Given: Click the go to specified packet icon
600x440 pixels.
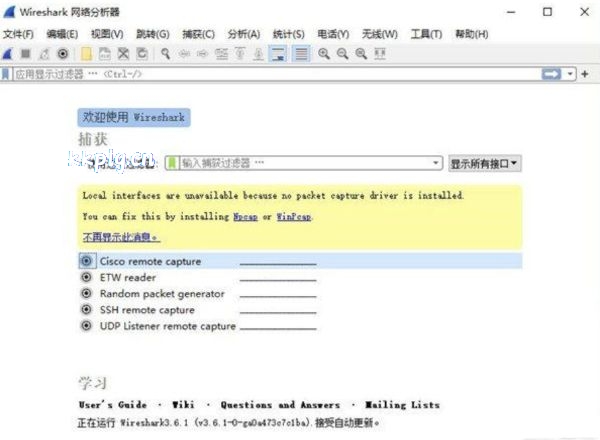Looking at the screenshot, I should click(221, 54).
